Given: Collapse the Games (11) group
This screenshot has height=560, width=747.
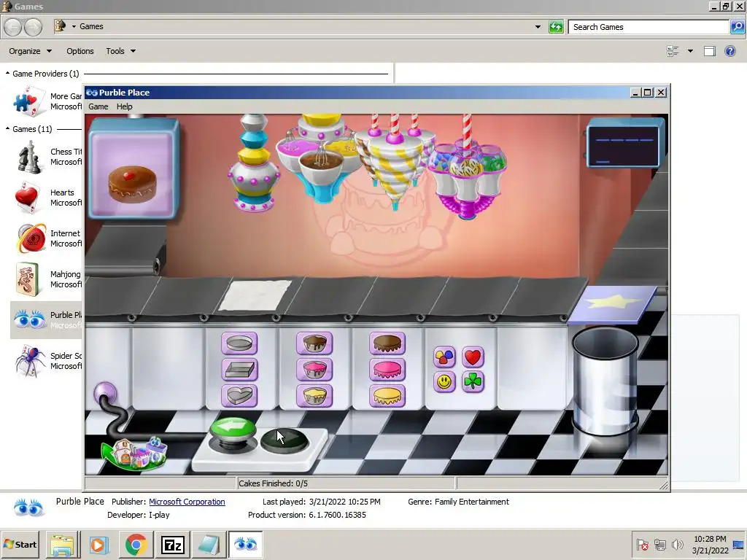Looking at the screenshot, I should coord(7,128).
